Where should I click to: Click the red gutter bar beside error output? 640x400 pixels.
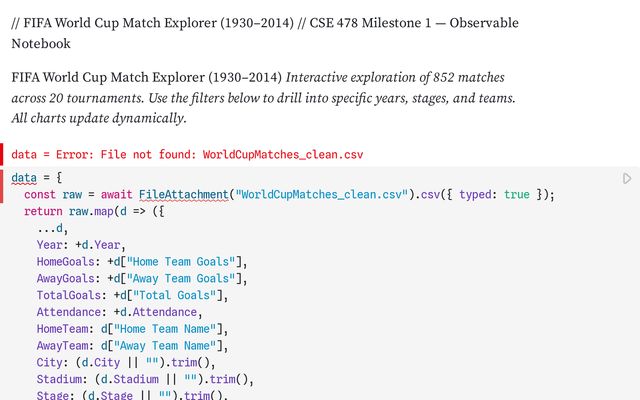(x=2, y=155)
